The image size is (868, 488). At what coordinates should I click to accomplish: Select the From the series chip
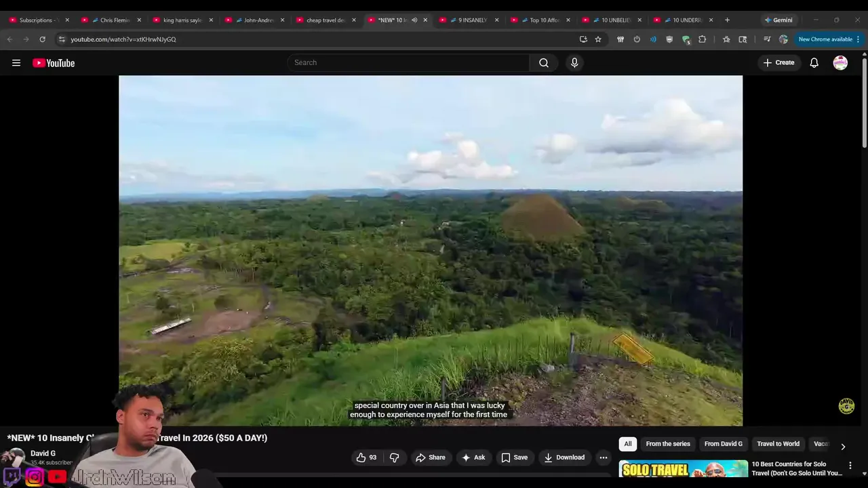pos(668,444)
